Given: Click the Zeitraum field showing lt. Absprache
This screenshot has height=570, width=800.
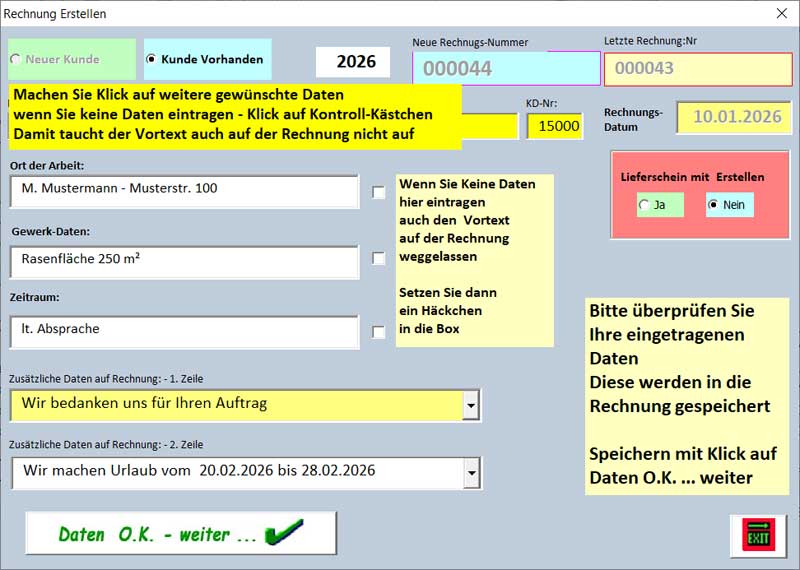Looking at the screenshot, I should [x=184, y=331].
